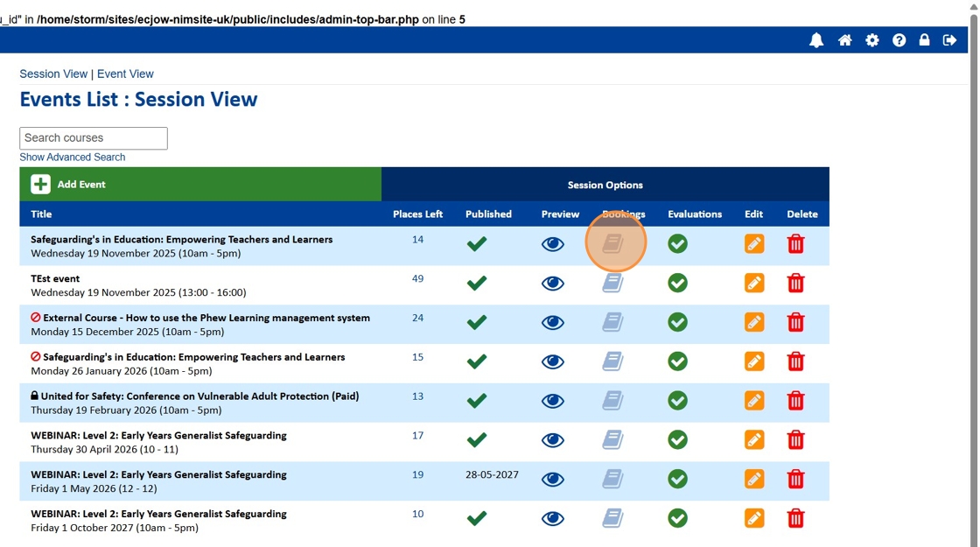Edit the 1 May 2026 webinar

coord(754,480)
